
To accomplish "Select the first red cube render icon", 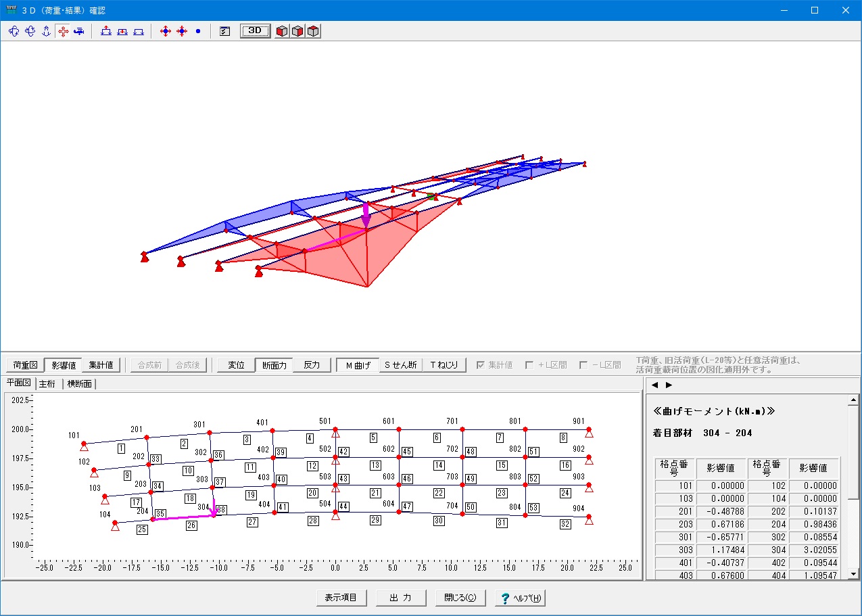I will pos(282,31).
